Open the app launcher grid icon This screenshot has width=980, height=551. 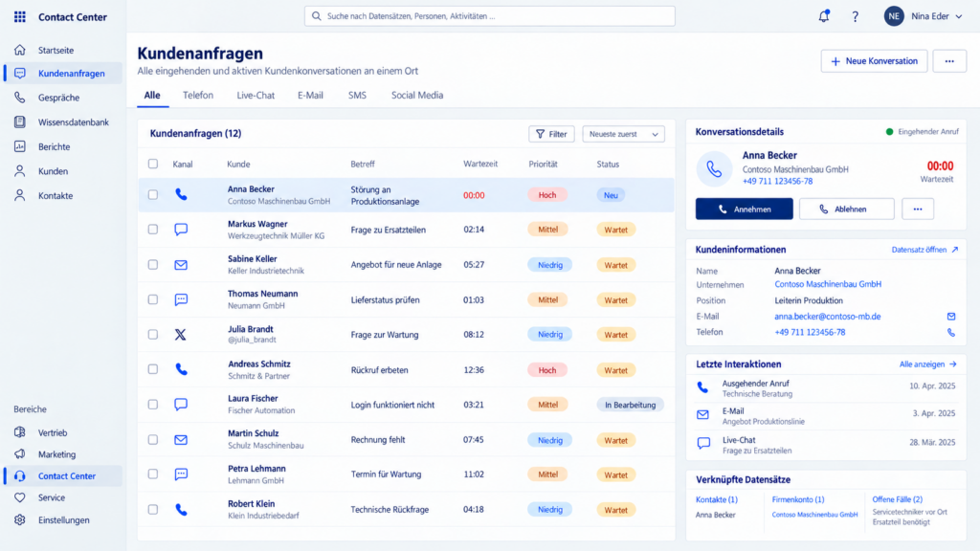20,17
